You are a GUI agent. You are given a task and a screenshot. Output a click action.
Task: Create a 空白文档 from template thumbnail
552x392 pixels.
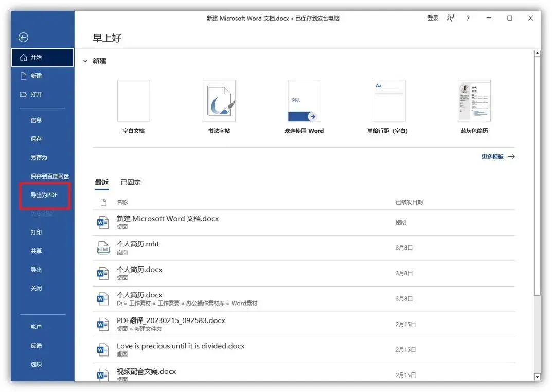point(133,101)
